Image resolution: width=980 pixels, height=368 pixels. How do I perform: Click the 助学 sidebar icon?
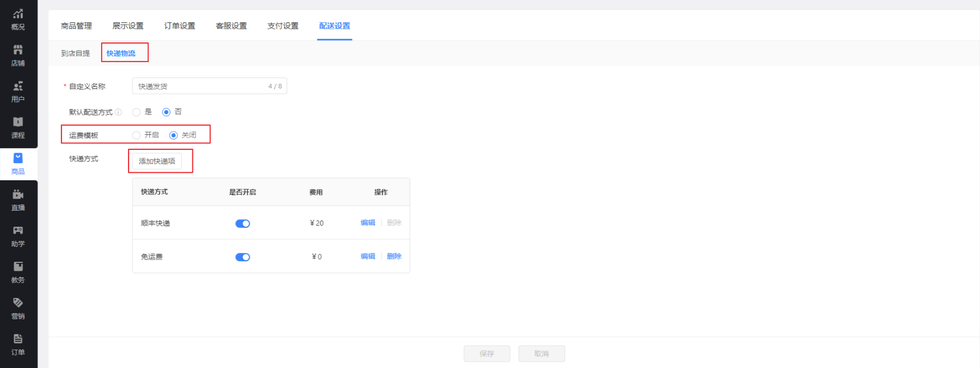tap(18, 236)
